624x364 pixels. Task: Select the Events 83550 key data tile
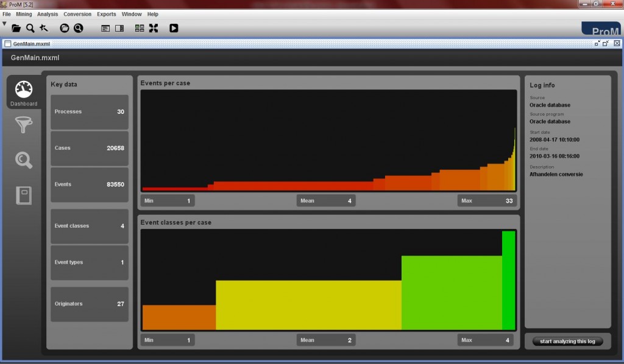coord(90,185)
